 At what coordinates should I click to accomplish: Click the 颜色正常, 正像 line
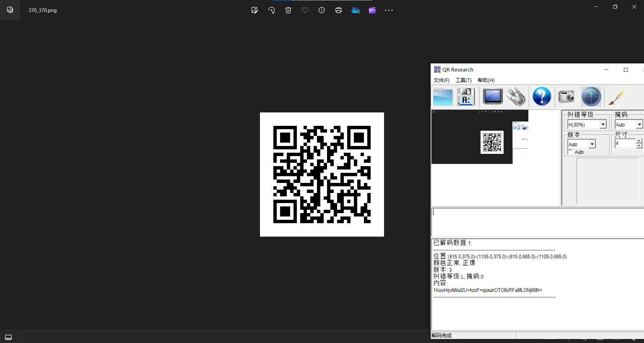(x=454, y=263)
